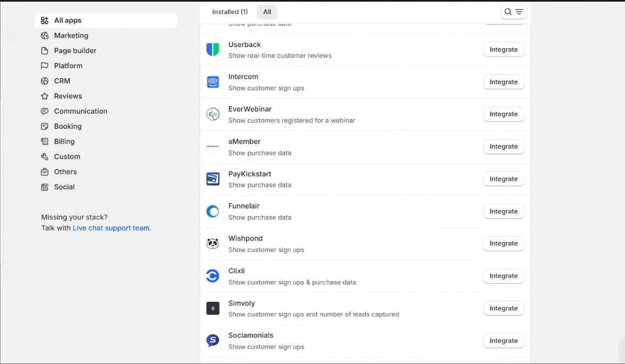Click the EverWebinar circular logo

[213, 114]
